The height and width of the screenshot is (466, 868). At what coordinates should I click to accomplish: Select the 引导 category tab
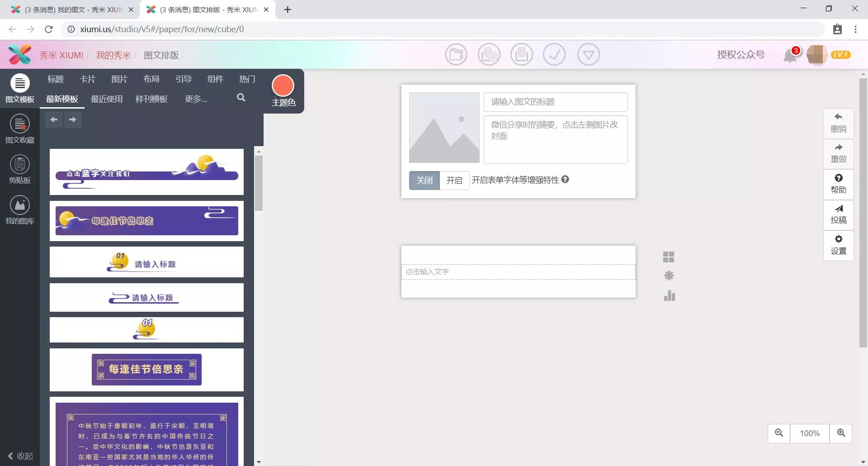point(184,79)
